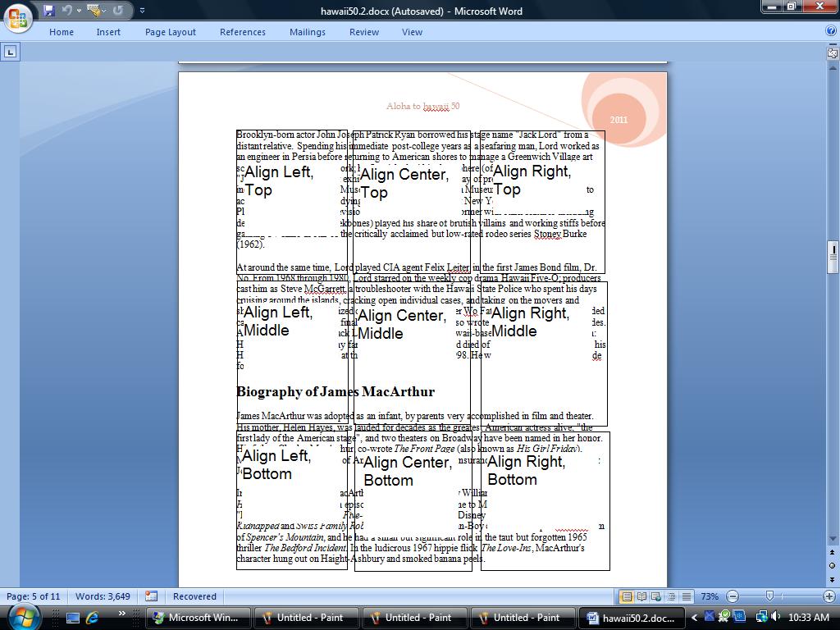Click the Redo/Repeat icon in Quick Access
This screenshot has height=630, width=840.
pos(118,10)
